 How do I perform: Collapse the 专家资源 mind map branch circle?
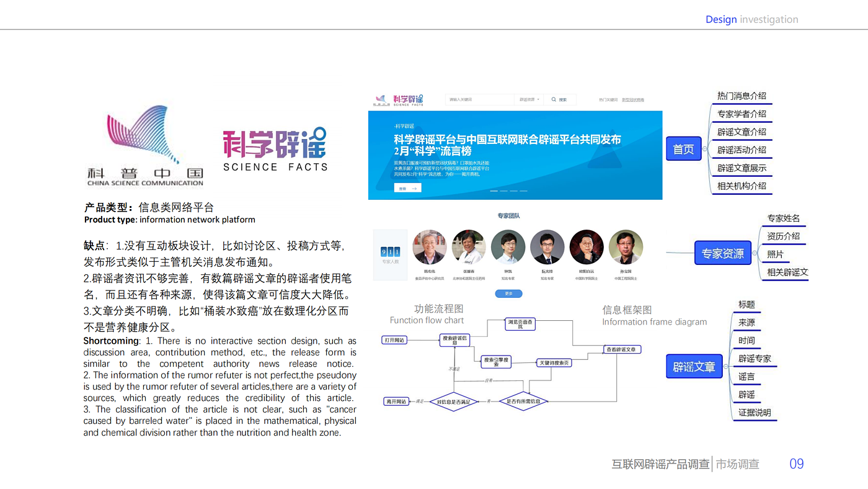point(755,253)
